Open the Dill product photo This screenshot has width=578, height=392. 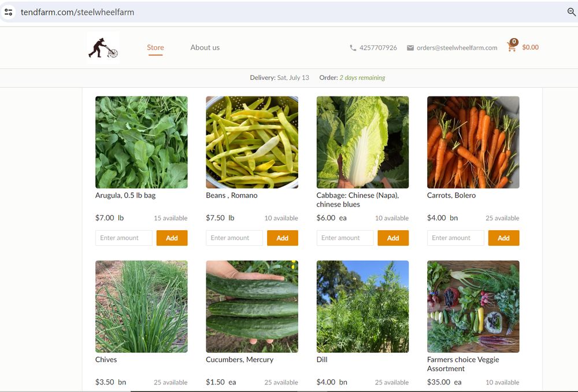pos(363,306)
